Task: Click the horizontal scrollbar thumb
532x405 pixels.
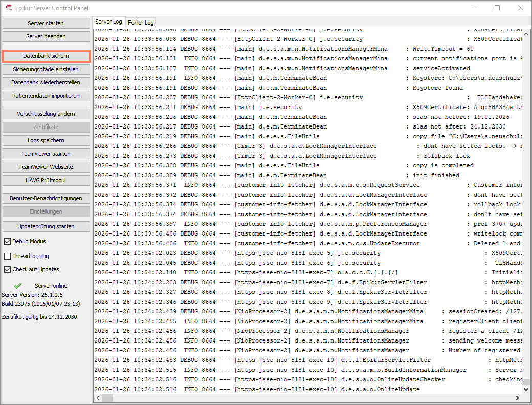Action: pos(107,398)
